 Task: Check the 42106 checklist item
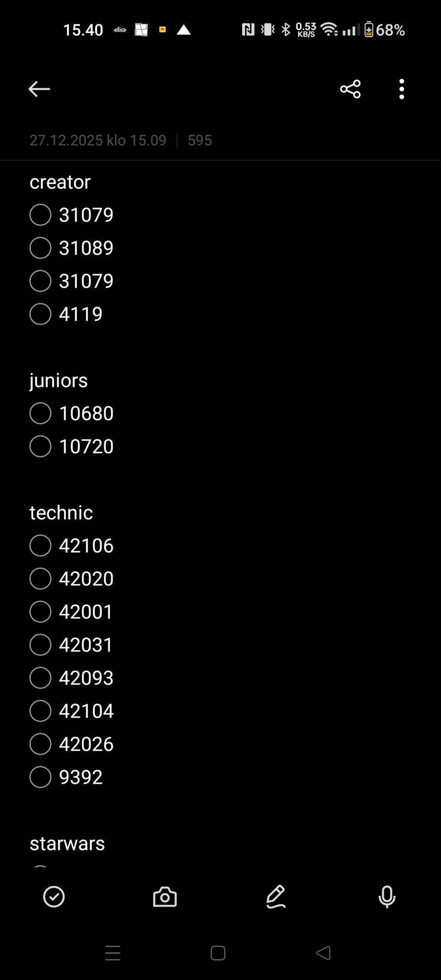(40, 546)
